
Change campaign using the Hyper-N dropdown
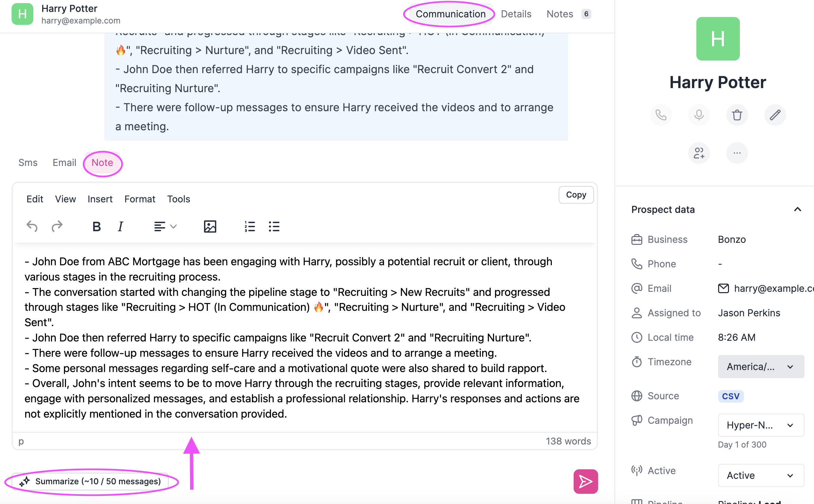point(761,425)
